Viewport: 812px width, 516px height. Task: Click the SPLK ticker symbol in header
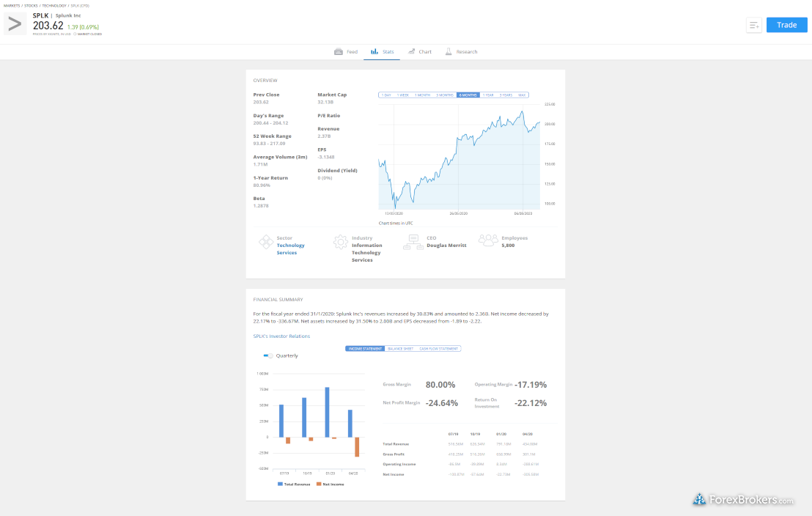point(40,15)
